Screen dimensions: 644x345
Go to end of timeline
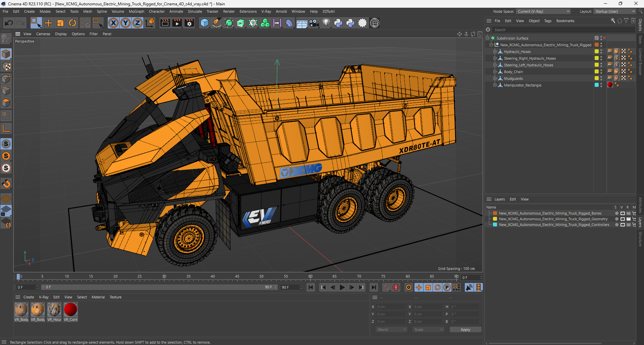click(374, 287)
